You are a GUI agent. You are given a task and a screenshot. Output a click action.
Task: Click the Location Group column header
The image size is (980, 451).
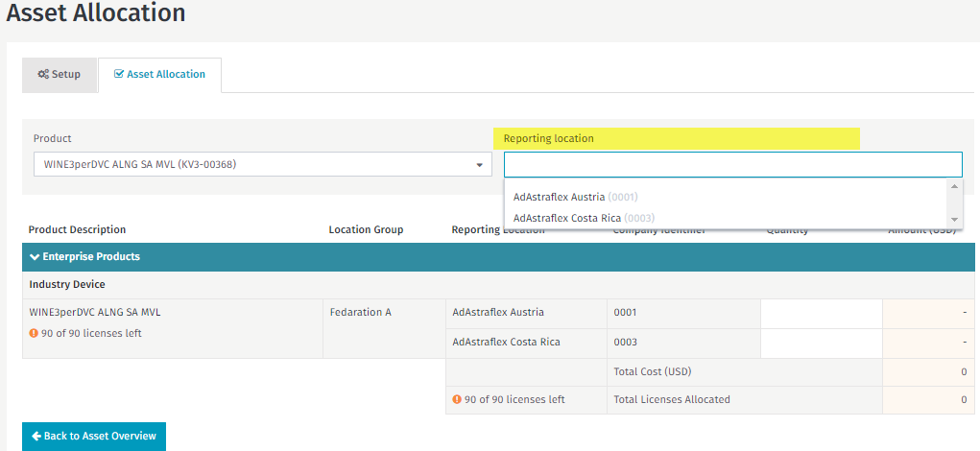tap(366, 230)
